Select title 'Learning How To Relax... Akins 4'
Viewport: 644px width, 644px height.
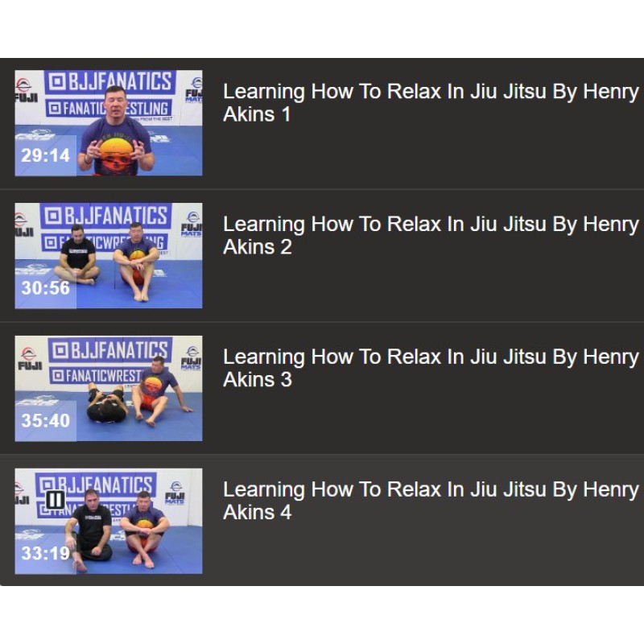tap(431, 501)
